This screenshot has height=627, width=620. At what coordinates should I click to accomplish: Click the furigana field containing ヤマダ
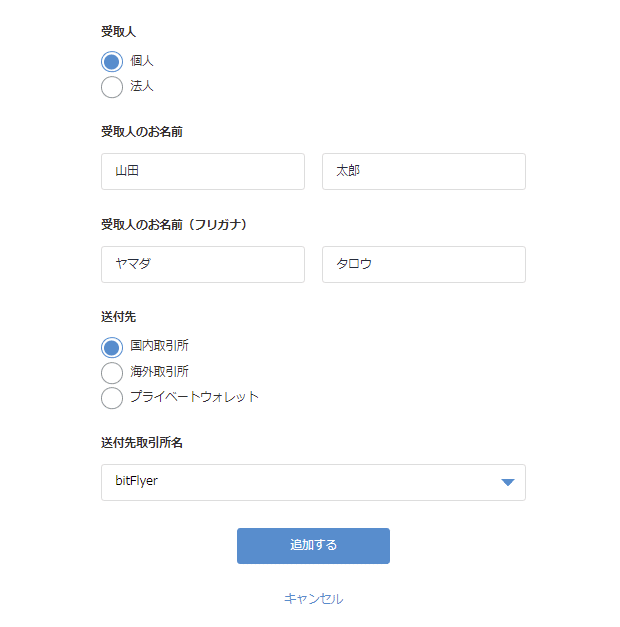pyautogui.click(x=203, y=264)
